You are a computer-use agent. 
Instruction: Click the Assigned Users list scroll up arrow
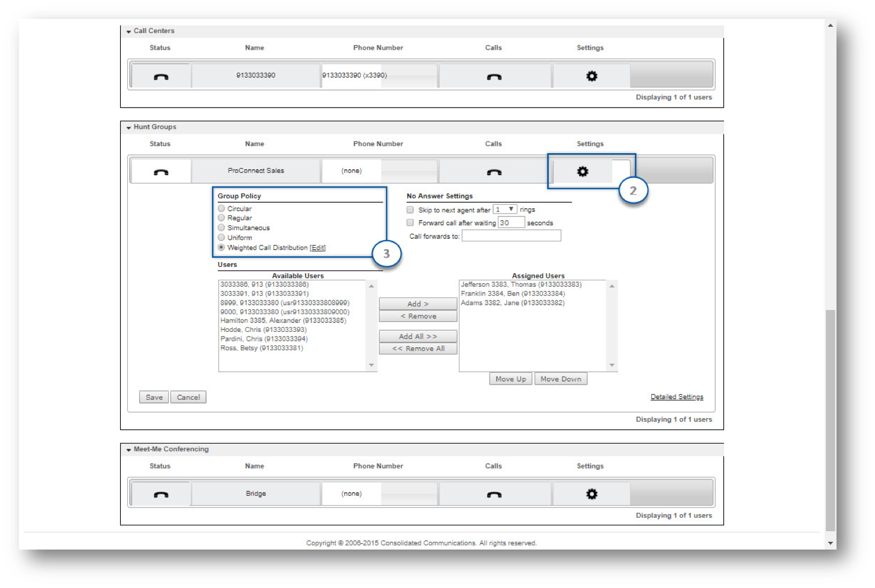(x=612, y=286)
